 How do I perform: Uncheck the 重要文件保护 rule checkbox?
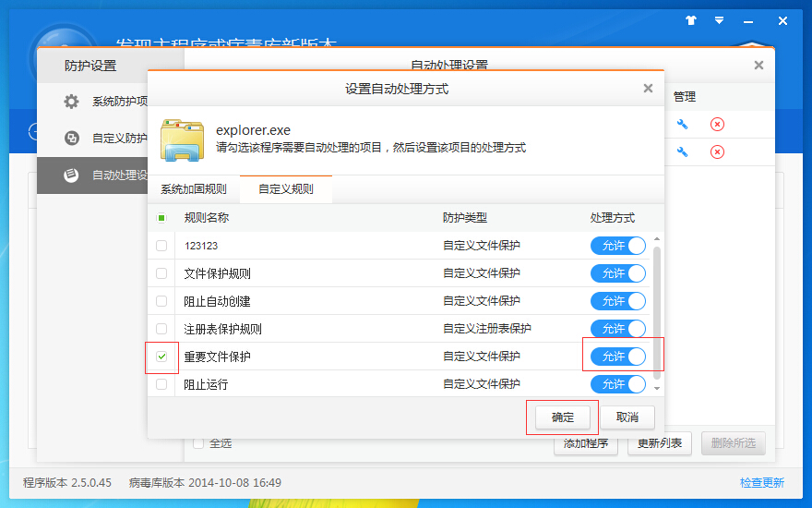tap(161, 357)
